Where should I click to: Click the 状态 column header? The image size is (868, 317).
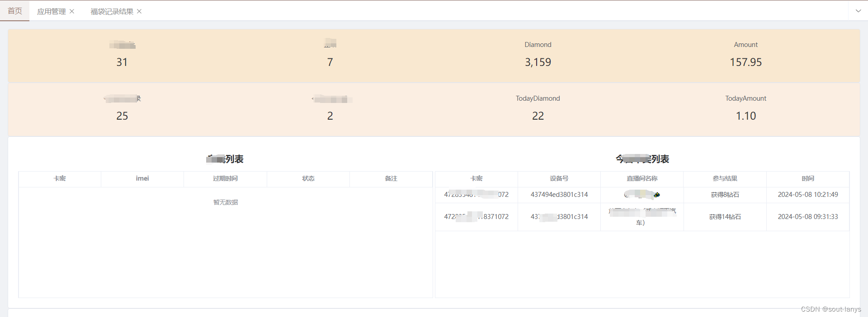tap(308, 178)
